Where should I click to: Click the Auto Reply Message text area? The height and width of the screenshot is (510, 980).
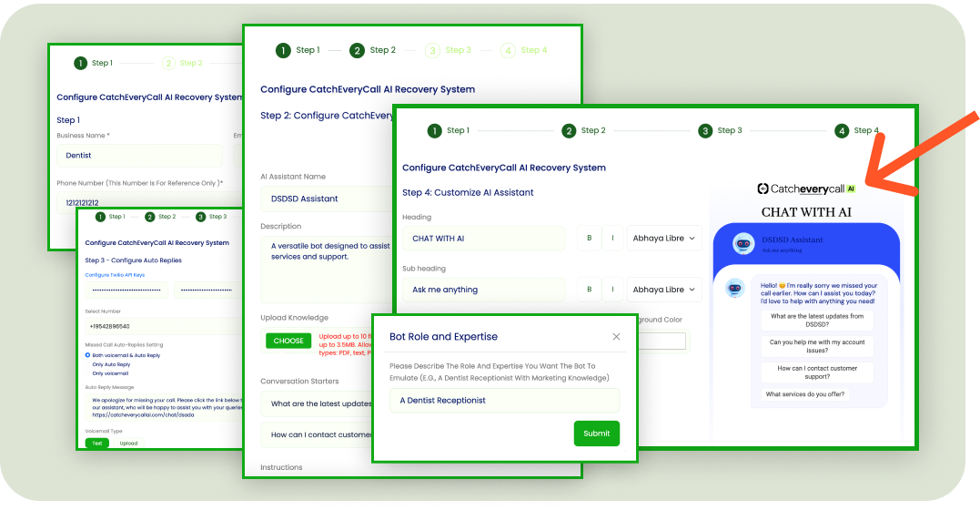[x=164, y=407]
